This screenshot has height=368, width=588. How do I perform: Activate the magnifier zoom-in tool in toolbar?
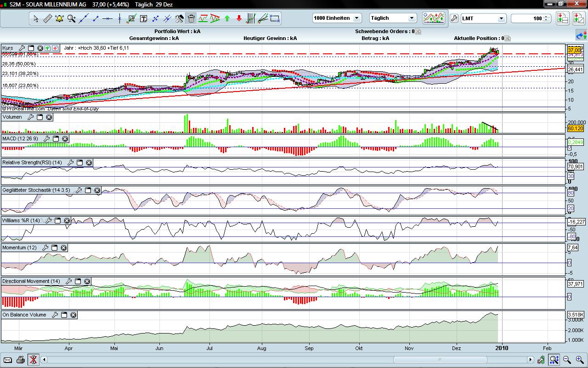[72, 18]
